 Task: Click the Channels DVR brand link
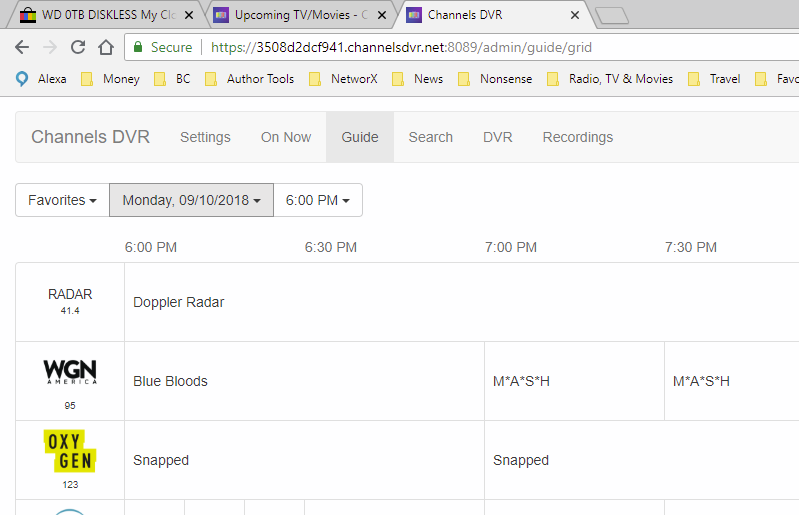click(90, 137)
